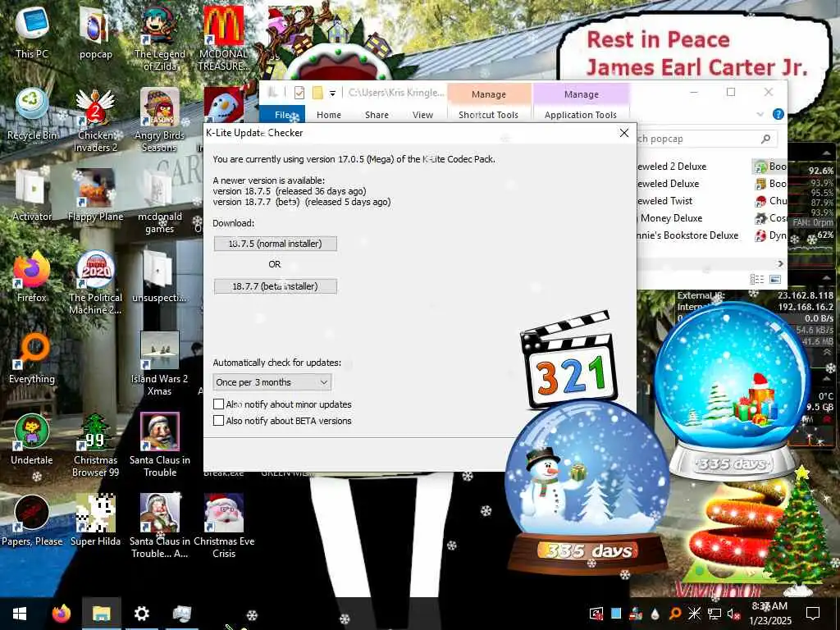The image size is (840, 630).
Task: Switch Explorer to details view
Action: click(757, 279)
